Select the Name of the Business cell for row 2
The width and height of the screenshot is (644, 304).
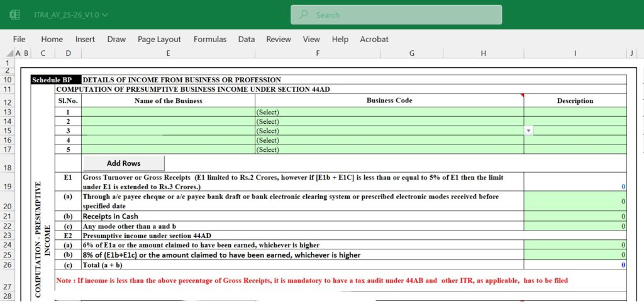point(168,121)
